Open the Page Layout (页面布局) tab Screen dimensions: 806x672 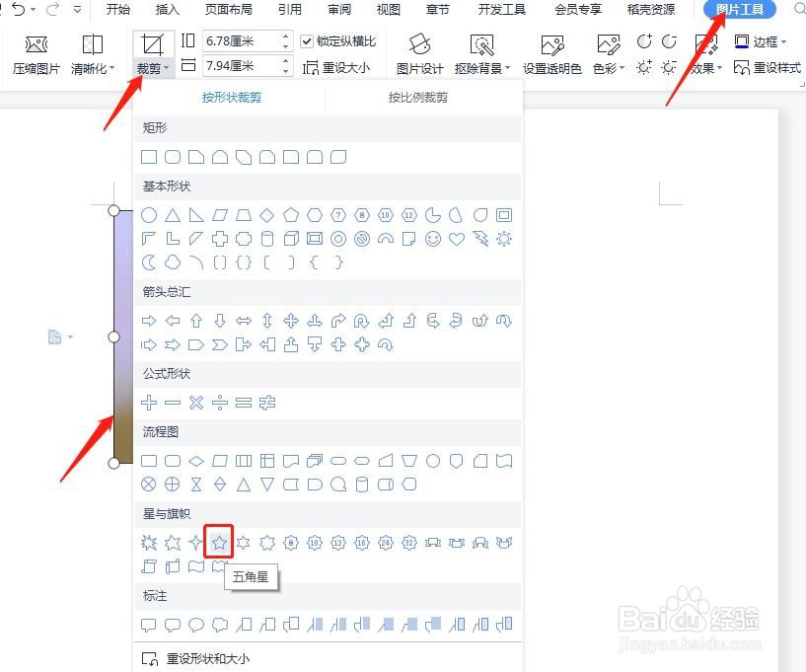click(x=228, y=9)
